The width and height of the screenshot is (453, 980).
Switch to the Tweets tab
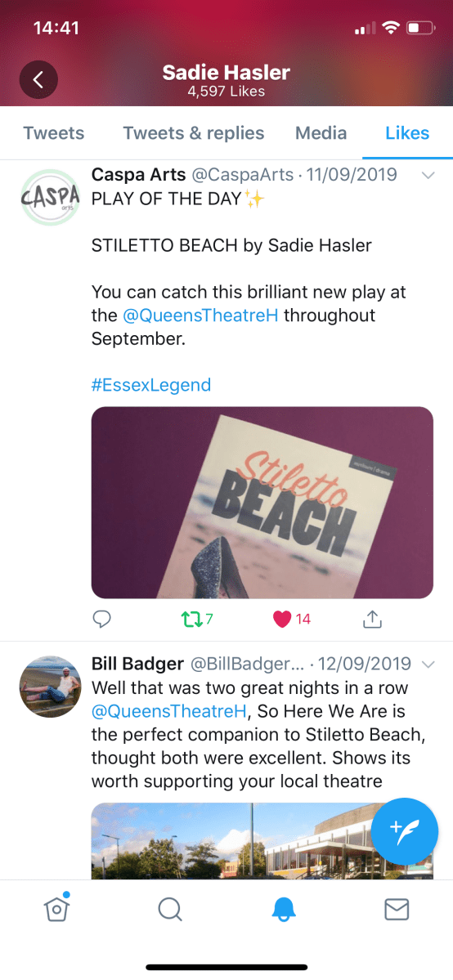[54, 133]
